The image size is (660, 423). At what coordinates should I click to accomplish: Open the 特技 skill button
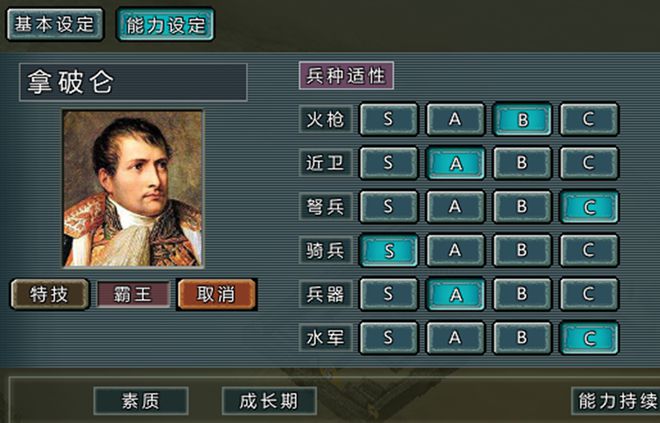50,294
